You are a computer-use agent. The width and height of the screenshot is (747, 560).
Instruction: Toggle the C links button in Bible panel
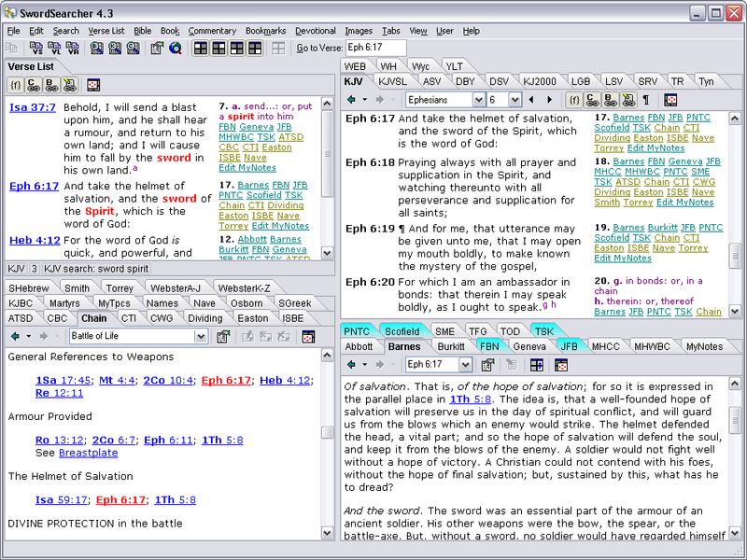point(593,100)
